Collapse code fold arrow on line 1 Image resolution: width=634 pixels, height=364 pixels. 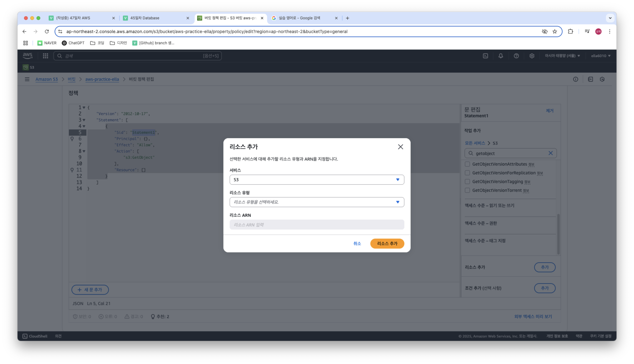click(84, 107)
